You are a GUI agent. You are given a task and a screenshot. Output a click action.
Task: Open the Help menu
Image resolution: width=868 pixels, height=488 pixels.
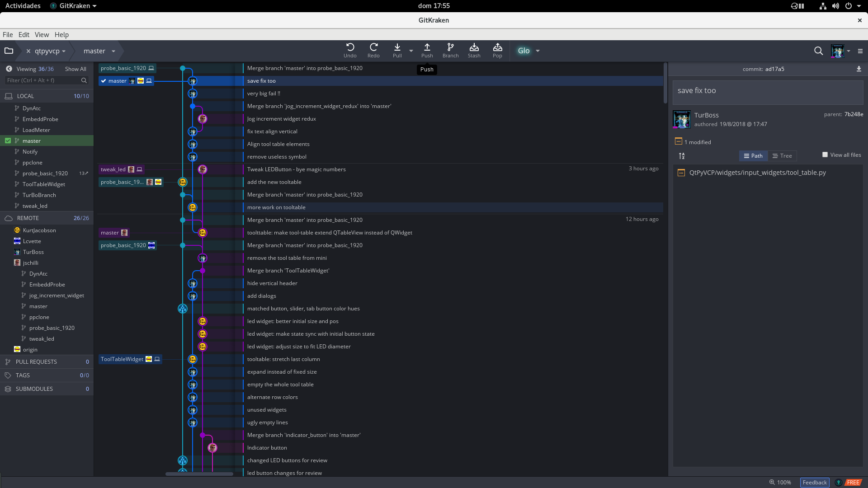point(61,34)
